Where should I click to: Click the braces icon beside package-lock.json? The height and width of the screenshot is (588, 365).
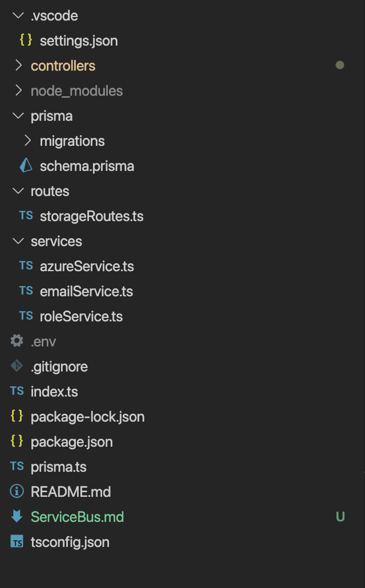tap(17, 416)
